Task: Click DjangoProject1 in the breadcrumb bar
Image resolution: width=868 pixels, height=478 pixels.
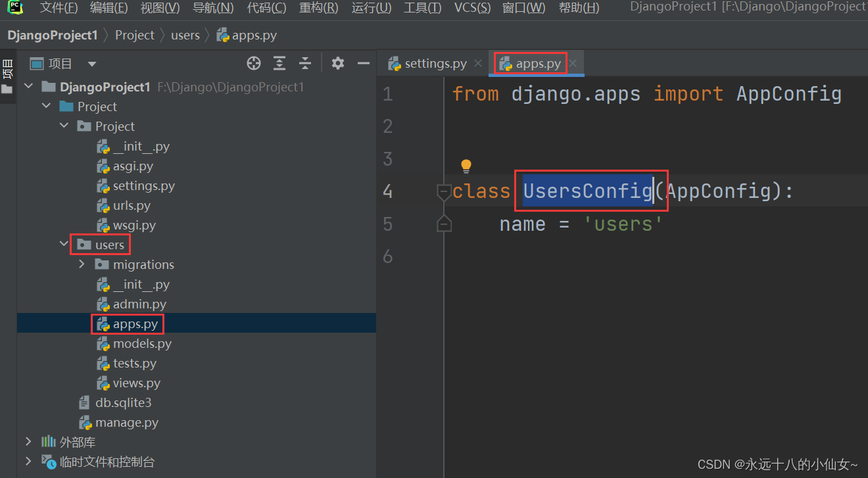Action: (53, 36)
